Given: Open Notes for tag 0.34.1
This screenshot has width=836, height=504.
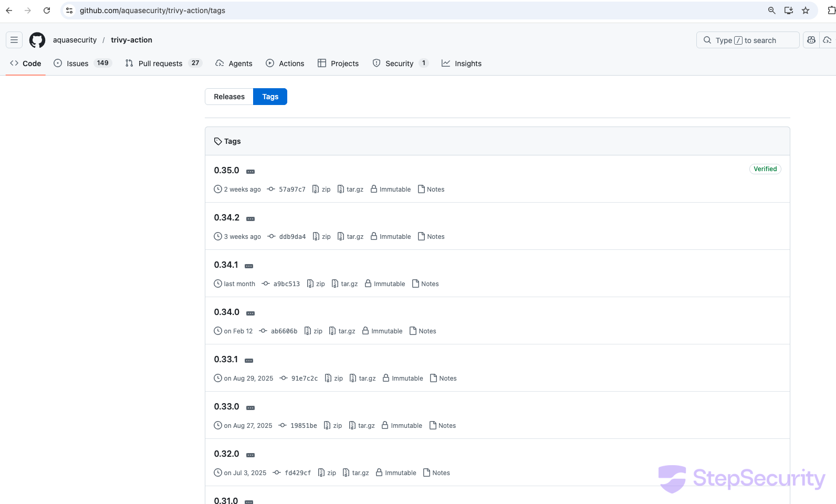Looking at the screenshot, I should [x=425, y=284].
